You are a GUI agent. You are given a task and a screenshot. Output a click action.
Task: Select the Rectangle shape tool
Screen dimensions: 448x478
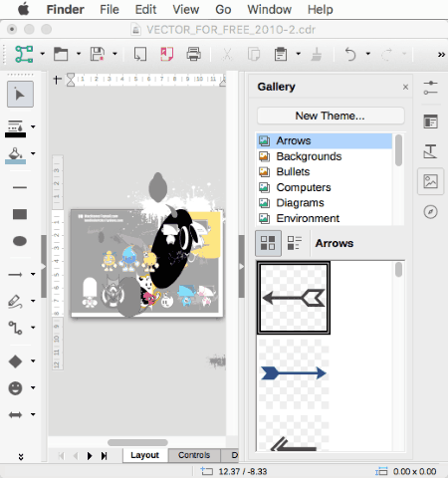click(x=20, y=214)
